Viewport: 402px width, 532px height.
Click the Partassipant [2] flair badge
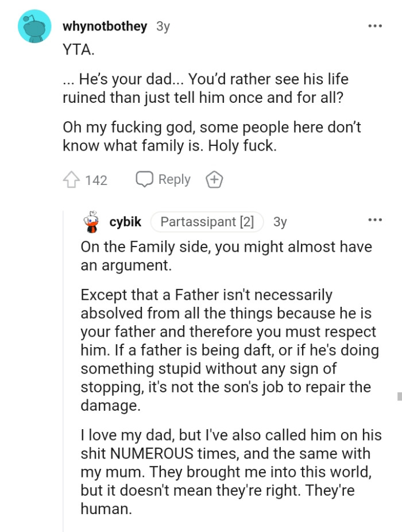207,222
